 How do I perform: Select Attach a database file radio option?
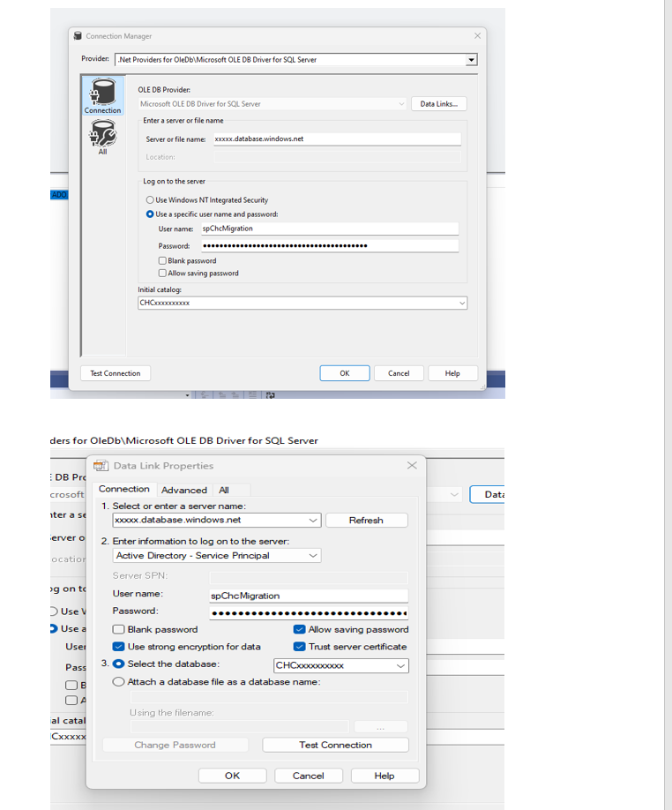pyautogui.click(x=119, y=682)
